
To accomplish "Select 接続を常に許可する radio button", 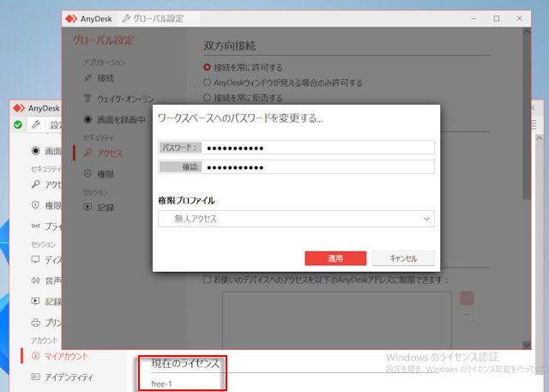I will pyautogui.click(x=207, y=67).
